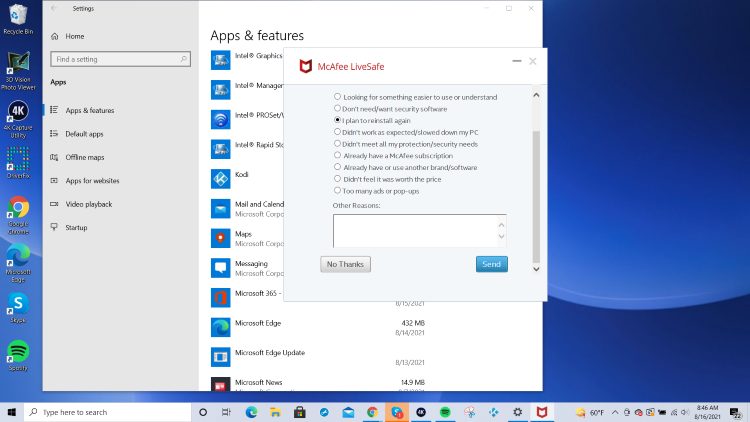Open the Kodi icon on the taskbar
Image resolution: width=750 pixels, height=422 pixels.
tap(494, 412)
